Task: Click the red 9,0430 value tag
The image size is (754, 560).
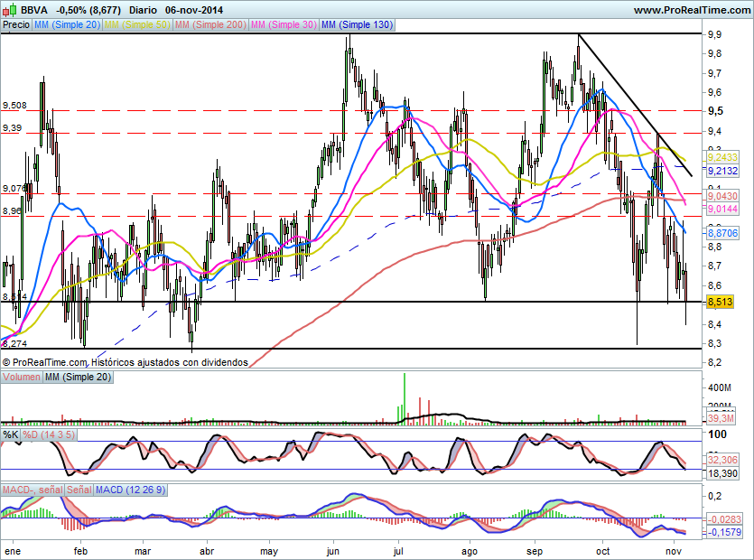Action: coord(722,196)
